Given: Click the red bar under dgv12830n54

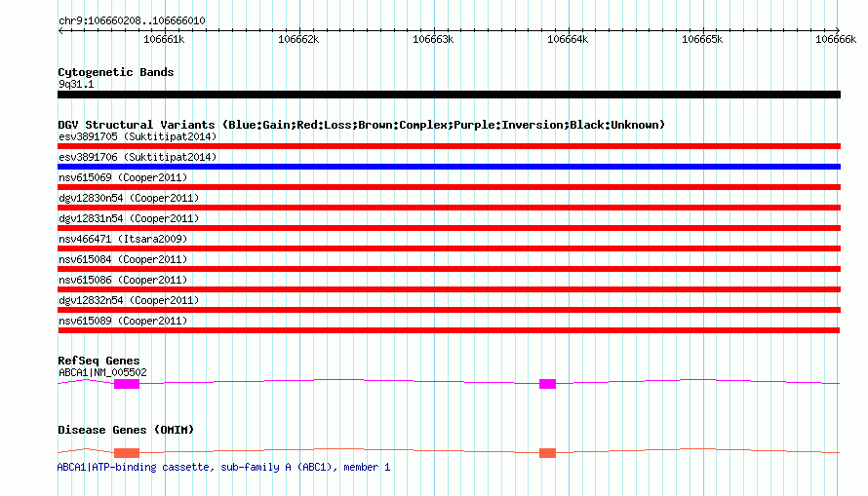Looking at the screenshot, I should tap(449, 208).
